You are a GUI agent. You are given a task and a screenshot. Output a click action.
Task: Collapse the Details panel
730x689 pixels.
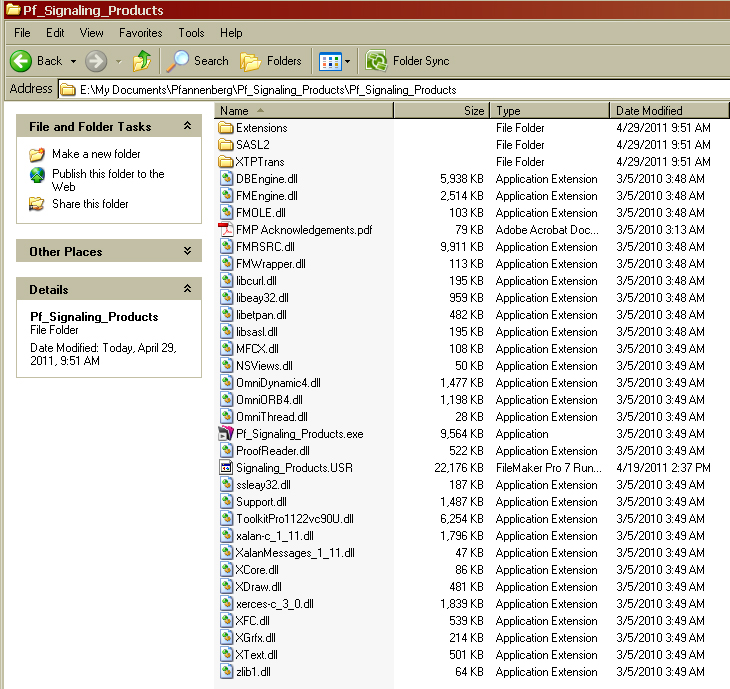(x=187, y=289)
